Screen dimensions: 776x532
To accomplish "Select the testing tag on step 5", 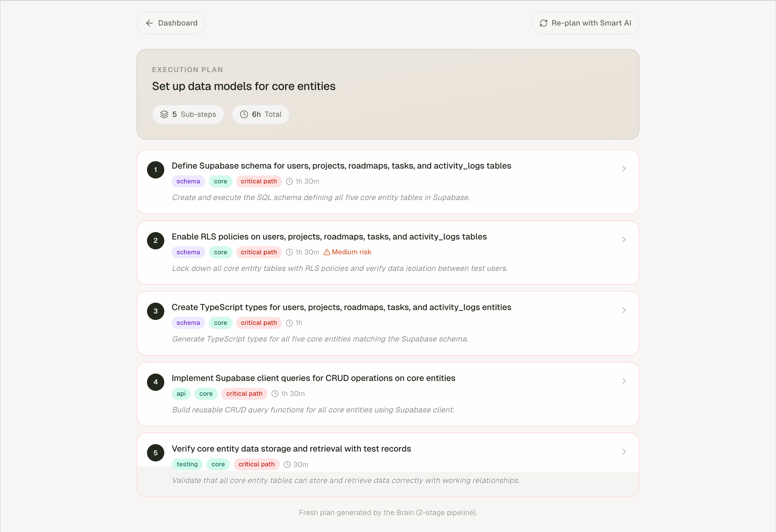I will 187,464.
